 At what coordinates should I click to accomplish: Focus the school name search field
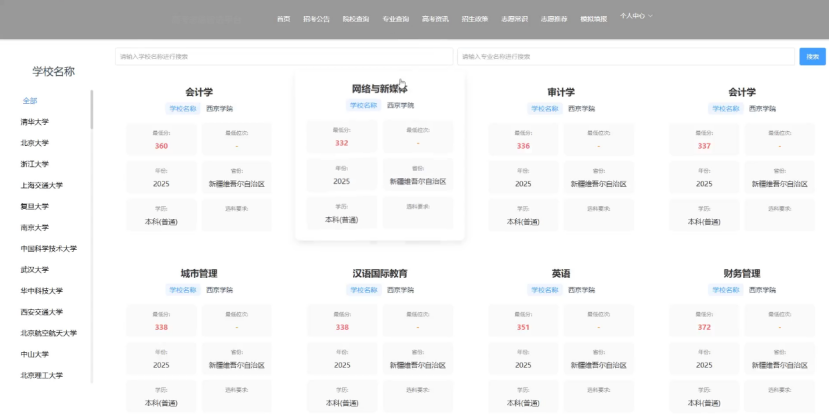coord(284,57)
